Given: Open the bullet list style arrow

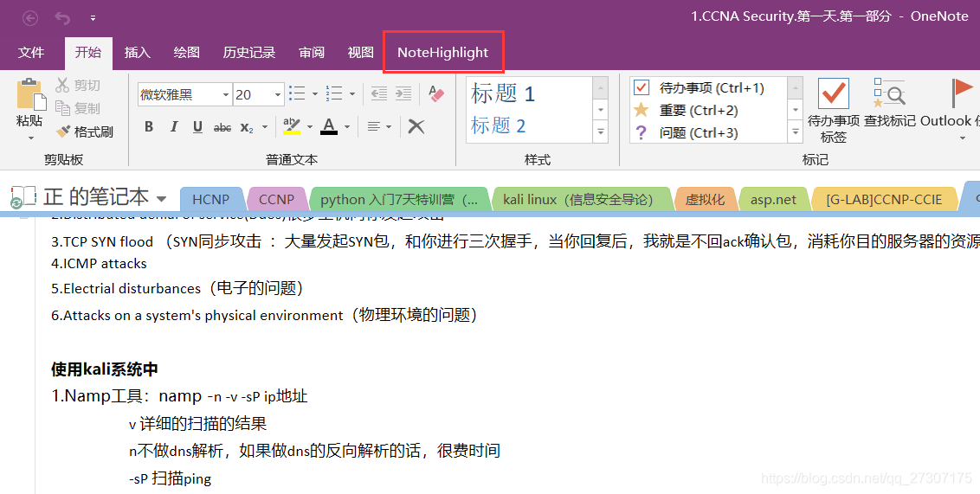Looking at the screenshot, I should pos(314,94).
